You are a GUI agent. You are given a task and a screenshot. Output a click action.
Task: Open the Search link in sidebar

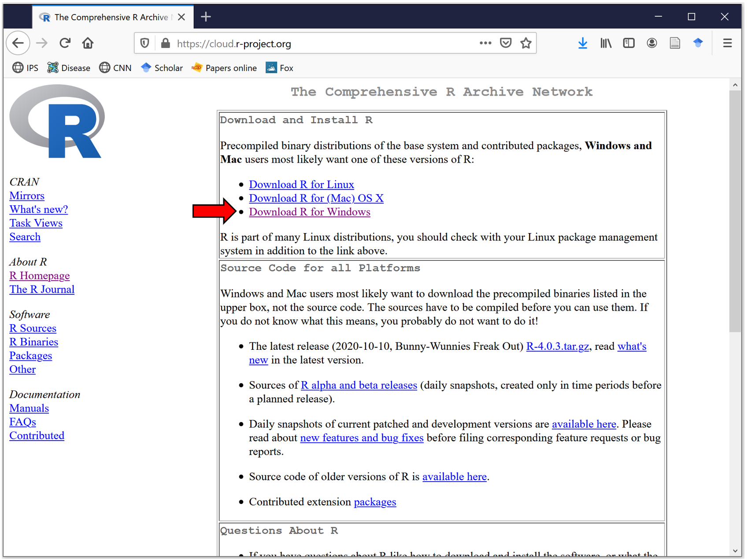click(25, 237)
